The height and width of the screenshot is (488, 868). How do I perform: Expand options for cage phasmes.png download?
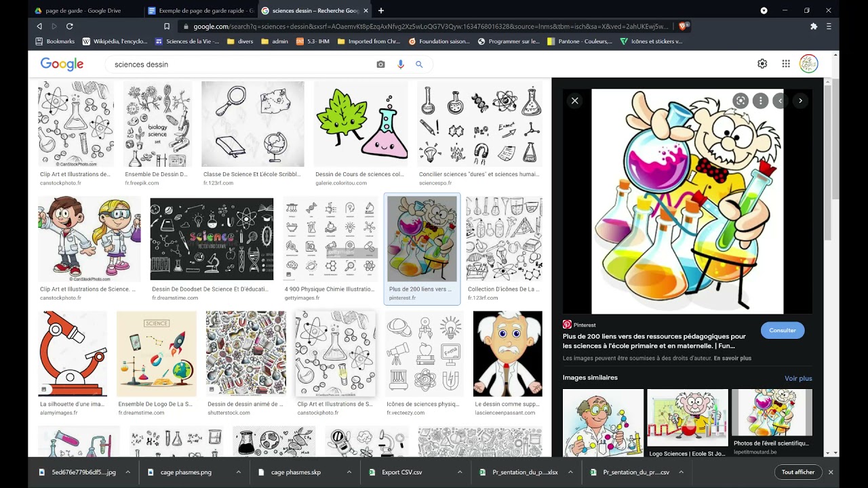click(239, 472)
